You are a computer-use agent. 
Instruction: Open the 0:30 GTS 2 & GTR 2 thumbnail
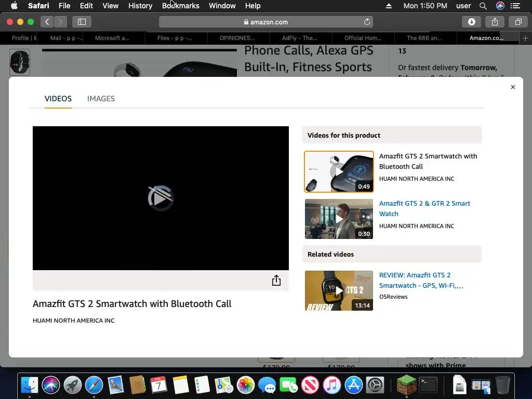pos(339,219)
